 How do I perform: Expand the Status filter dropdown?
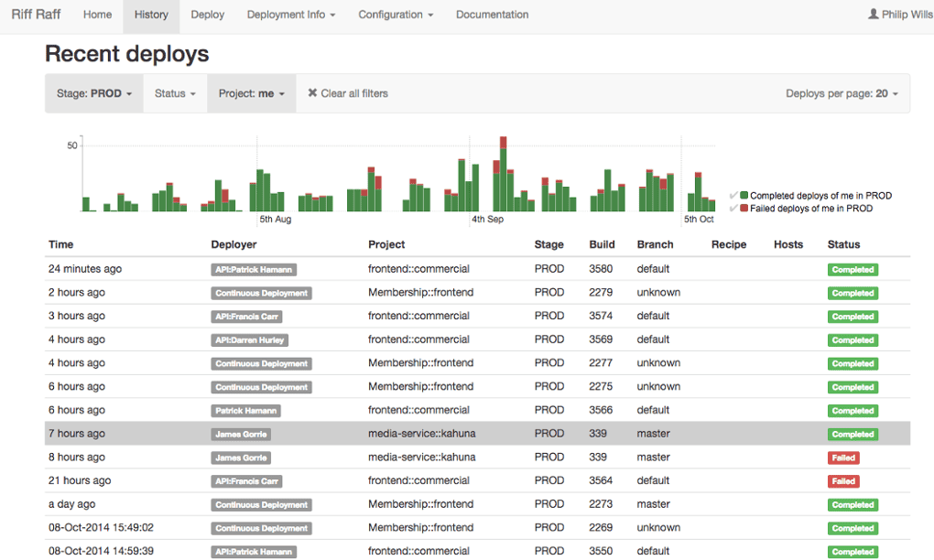(x=175, y=93)
